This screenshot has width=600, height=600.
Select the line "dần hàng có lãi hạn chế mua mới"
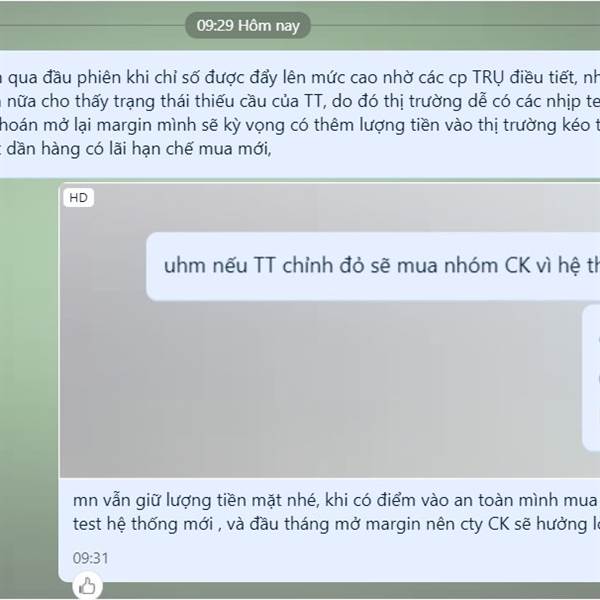click(139, 149)
